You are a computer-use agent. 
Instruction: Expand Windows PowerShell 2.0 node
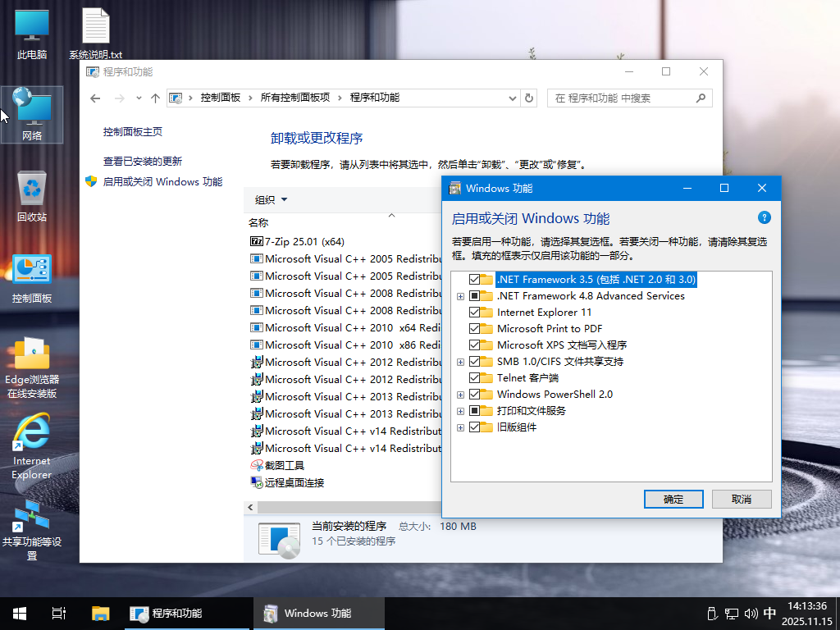460,395
